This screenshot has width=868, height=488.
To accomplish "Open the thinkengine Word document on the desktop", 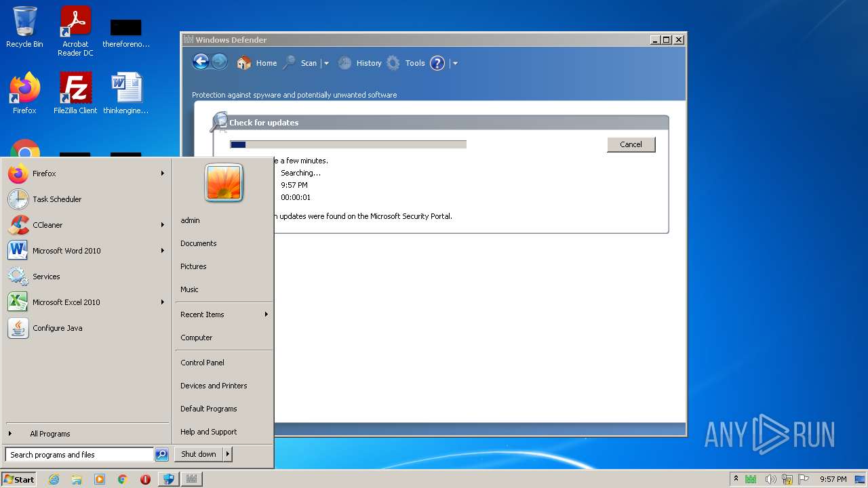I will coord(126,93).
